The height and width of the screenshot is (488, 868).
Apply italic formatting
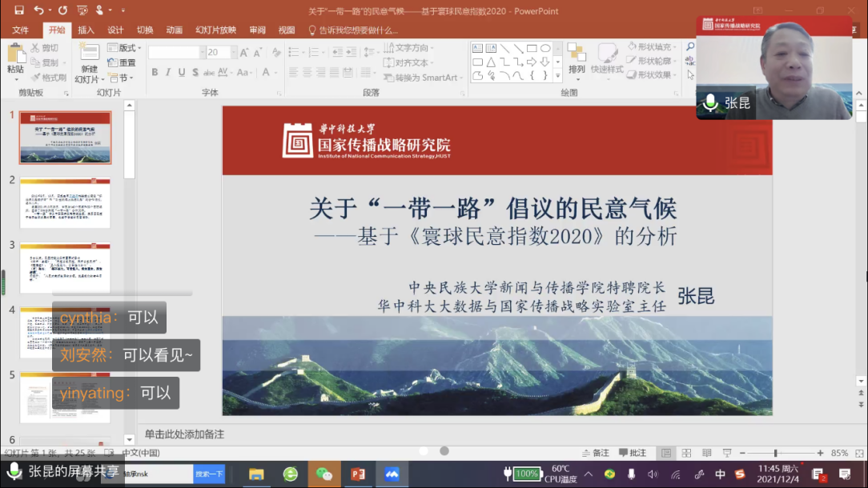[168, 72]
